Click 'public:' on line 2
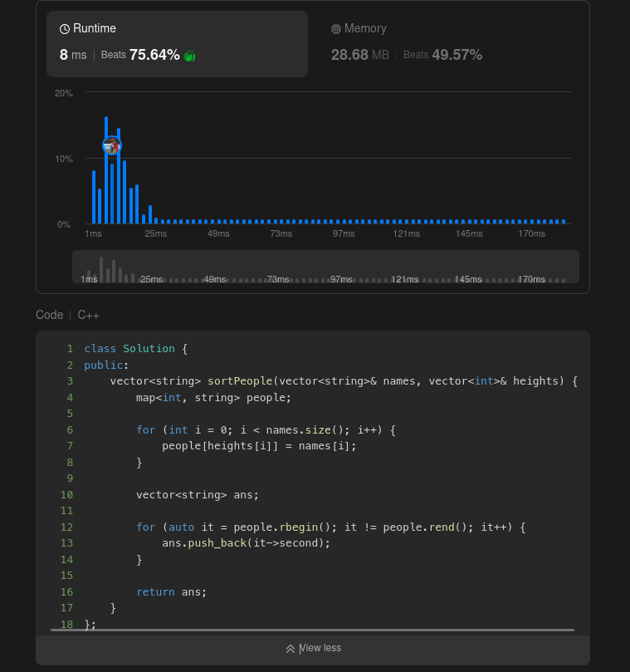630x672 pixels. (106, 365)
